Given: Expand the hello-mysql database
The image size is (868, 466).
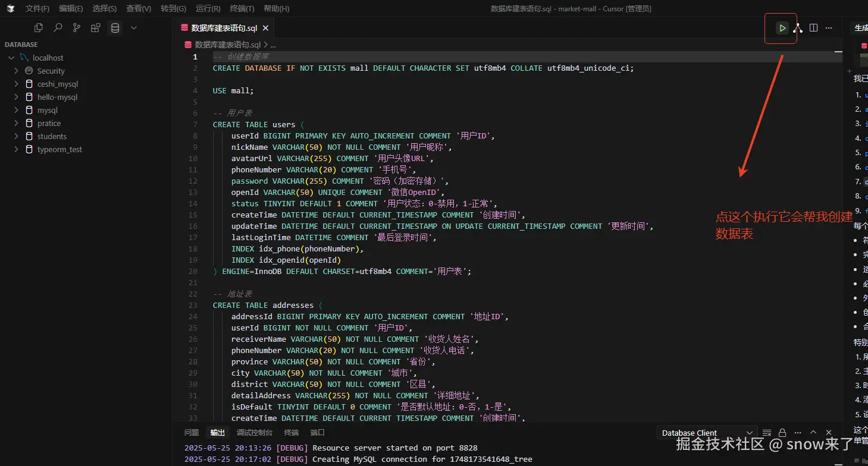Looking at the screenshot, I should pos(17,97).
